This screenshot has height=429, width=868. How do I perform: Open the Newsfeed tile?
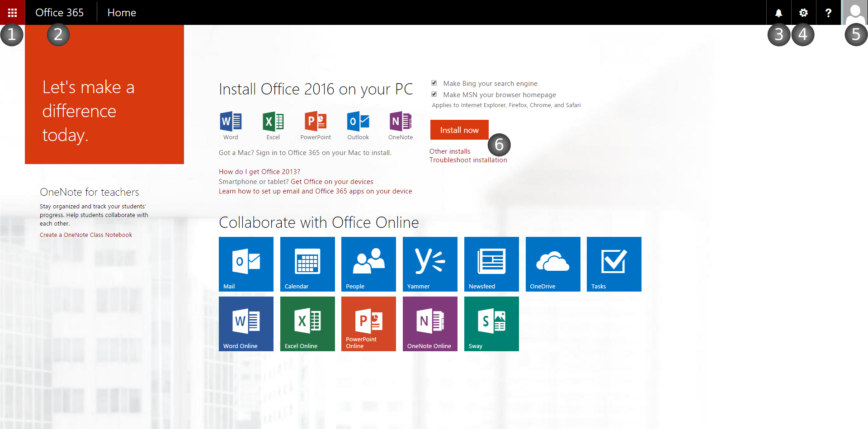(x=491, y=264)
